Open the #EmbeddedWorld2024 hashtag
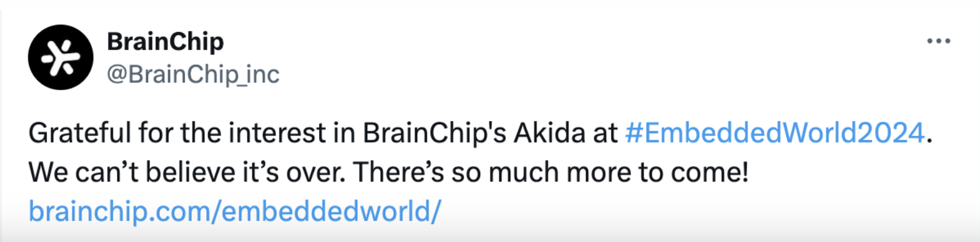The image size is (980, 242). click(774, 133)
